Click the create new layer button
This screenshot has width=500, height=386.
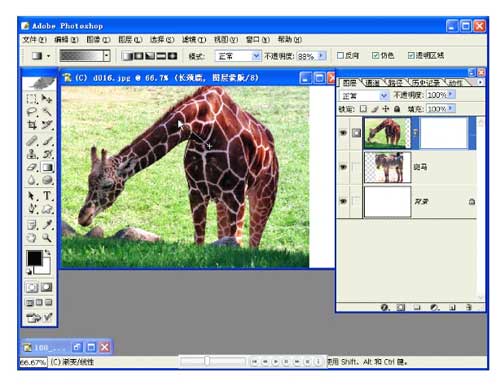click(452, 307)
